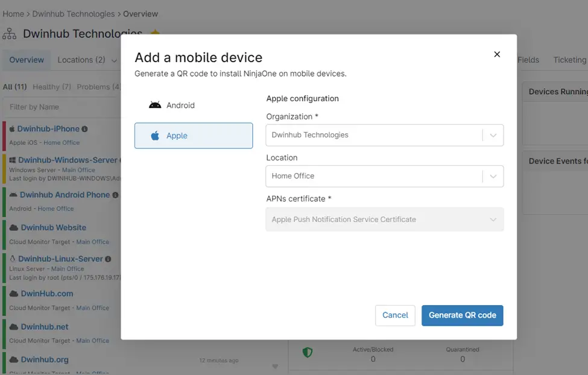Click cloud icon beside Dwinhub.net
This screenshot has height=375, width=588.
click(x=14, y=327)
